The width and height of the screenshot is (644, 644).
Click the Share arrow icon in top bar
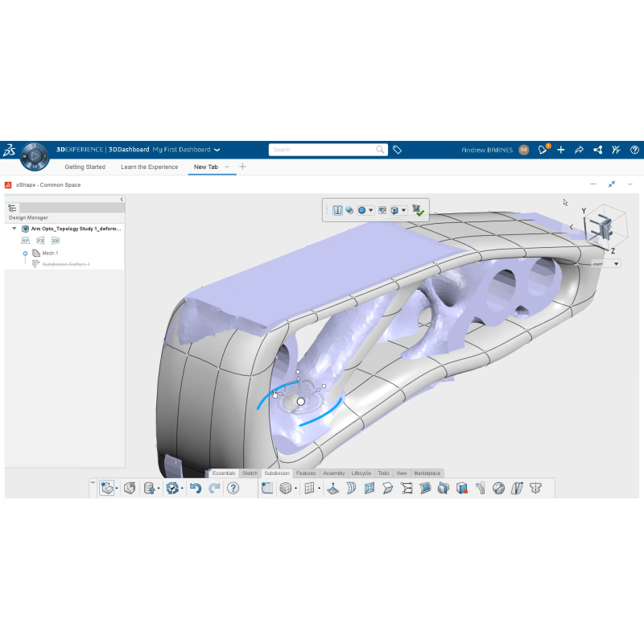579,150
